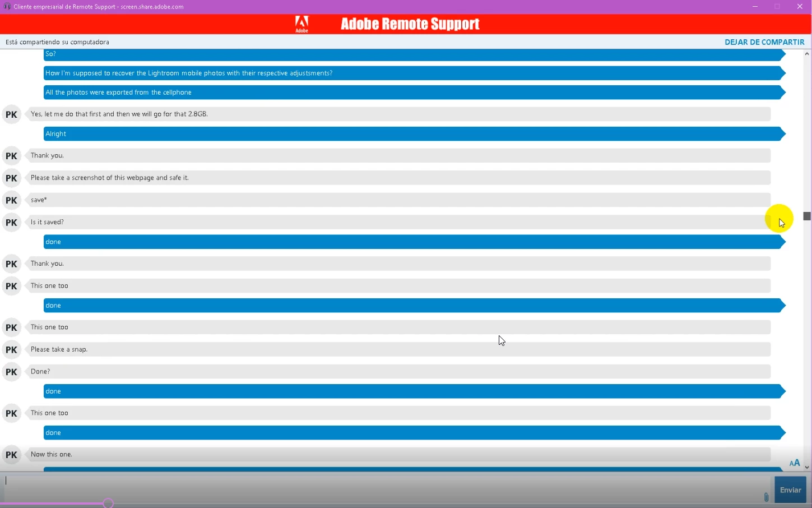The height and width of the screenshot is (508, 812).
Task: Click the 'done' reply below 'Done?'
Action: (x=414, y=391)
